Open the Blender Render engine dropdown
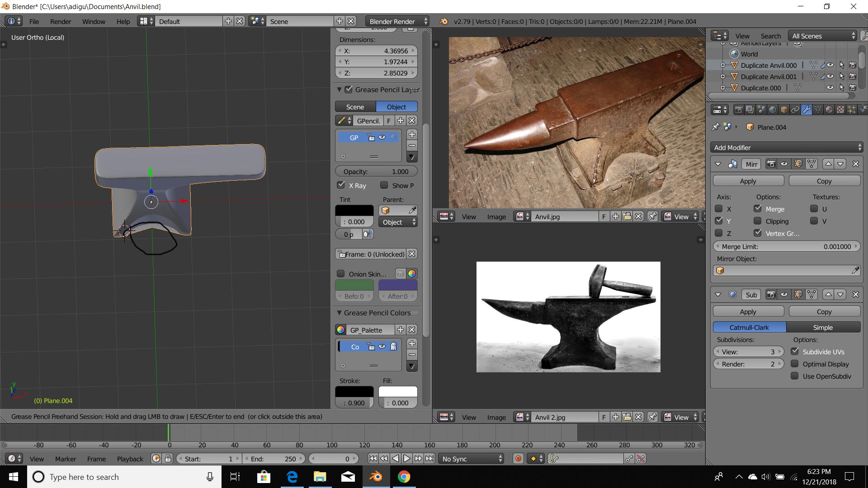Image resolution: width=868 pixels, height=488 pixels. click(397, 21)
